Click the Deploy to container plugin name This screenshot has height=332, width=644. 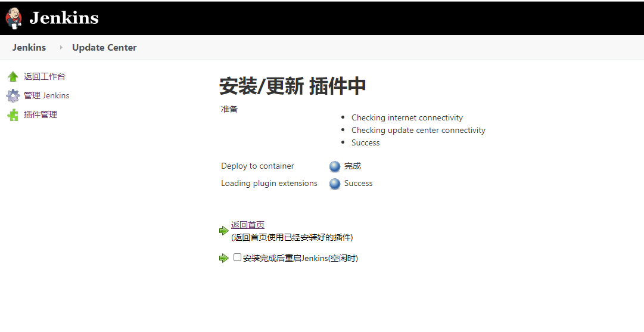tap(257, 166)
